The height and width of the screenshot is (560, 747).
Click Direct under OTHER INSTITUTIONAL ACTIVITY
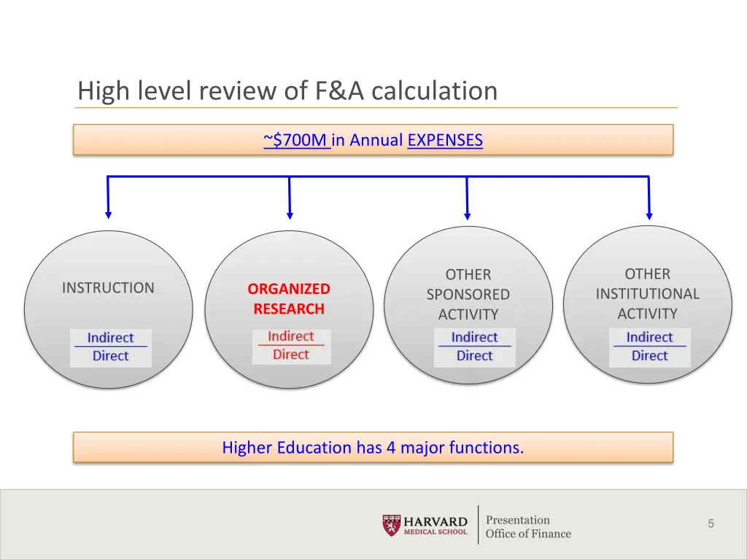pyautogui.click(x=649, y=355)
